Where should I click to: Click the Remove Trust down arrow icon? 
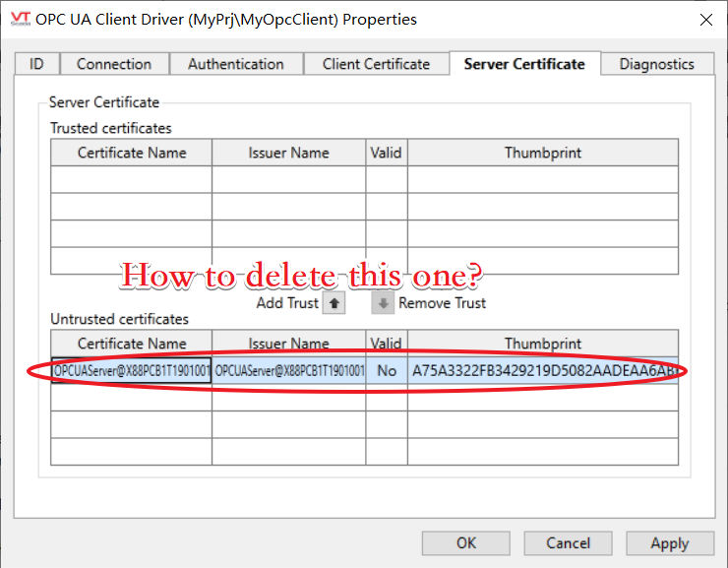[x=383, y=303]
